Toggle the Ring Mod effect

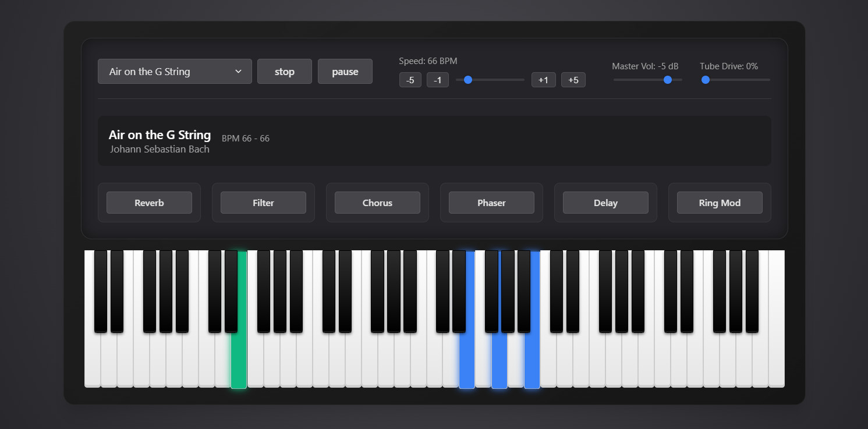[x=720, y=203]
